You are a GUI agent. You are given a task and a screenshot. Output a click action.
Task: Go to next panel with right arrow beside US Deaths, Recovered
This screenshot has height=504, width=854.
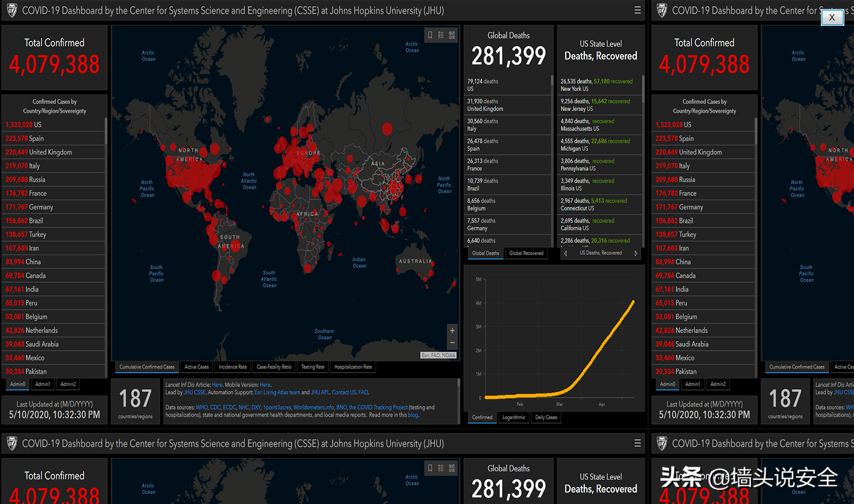click(x=636, y=254)
